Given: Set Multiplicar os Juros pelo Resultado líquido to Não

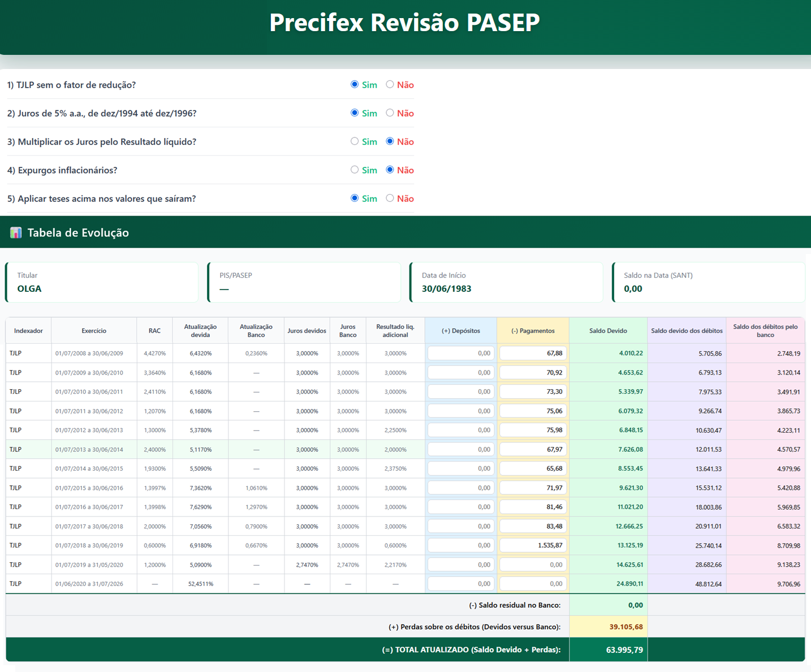Looking at the screenshot, I should pos(390,141).
